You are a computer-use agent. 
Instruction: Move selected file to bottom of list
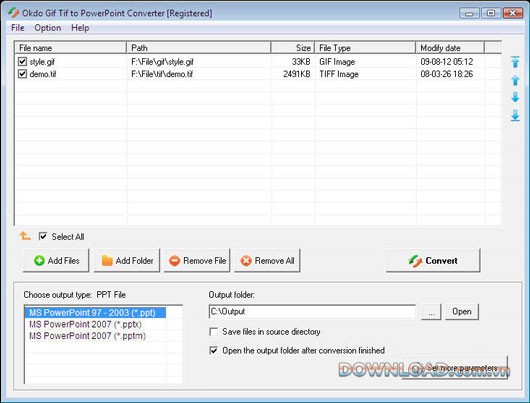515,116
